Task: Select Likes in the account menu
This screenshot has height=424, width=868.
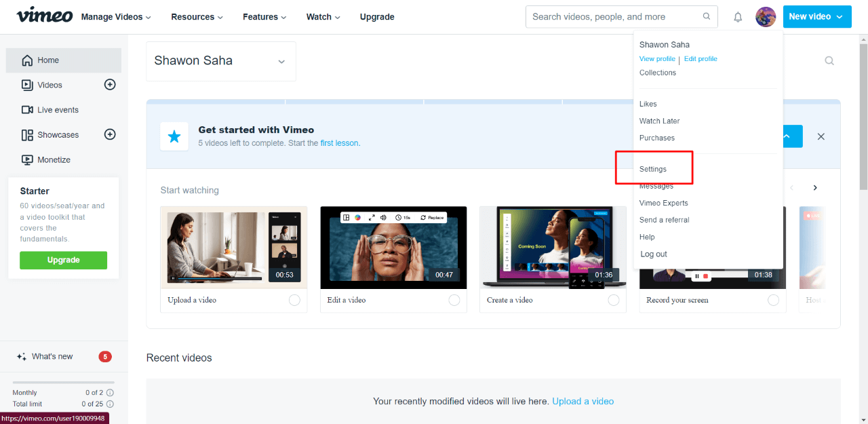Action: pos(648,104)
